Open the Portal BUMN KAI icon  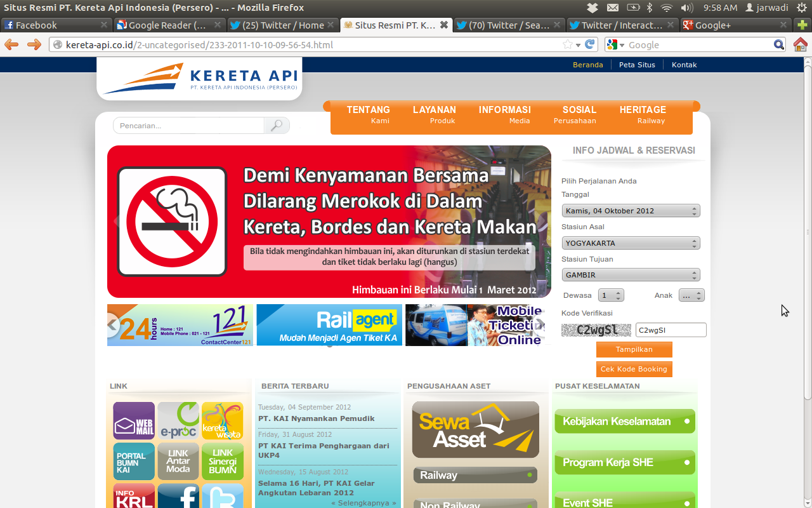(x=134, y=461)
